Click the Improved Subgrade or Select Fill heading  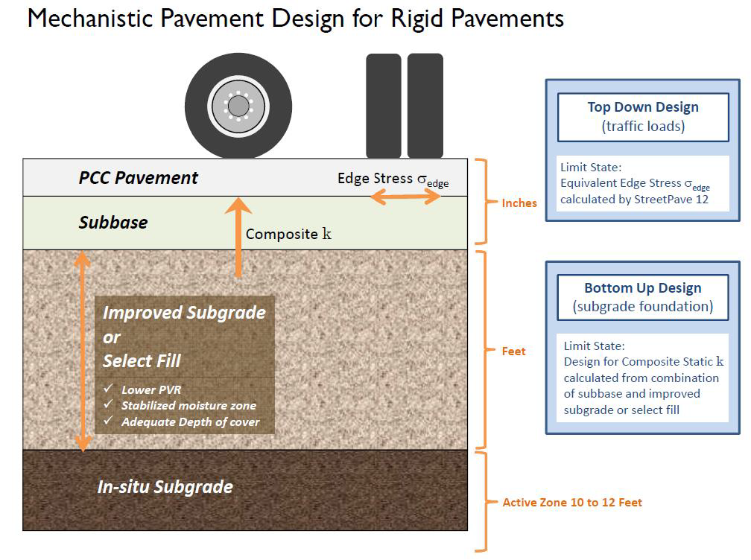183,337
